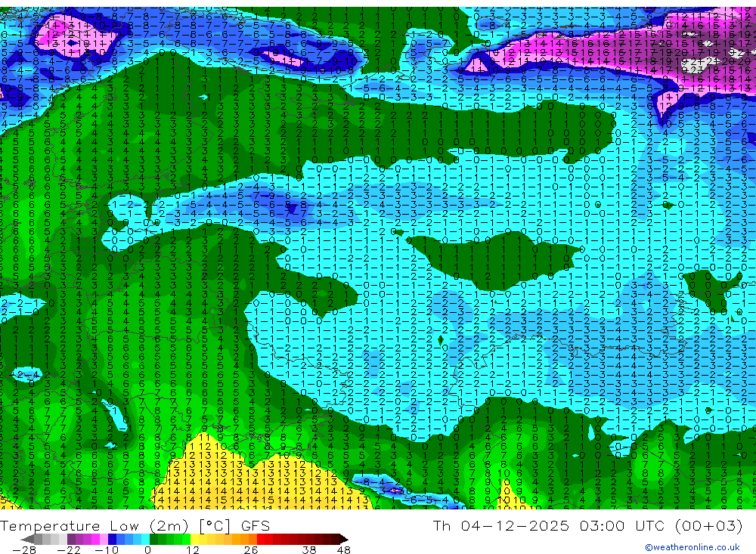Pick the dark blue swatch above -10
Viewport: 756px width, 554px height.
pos(112,540)
